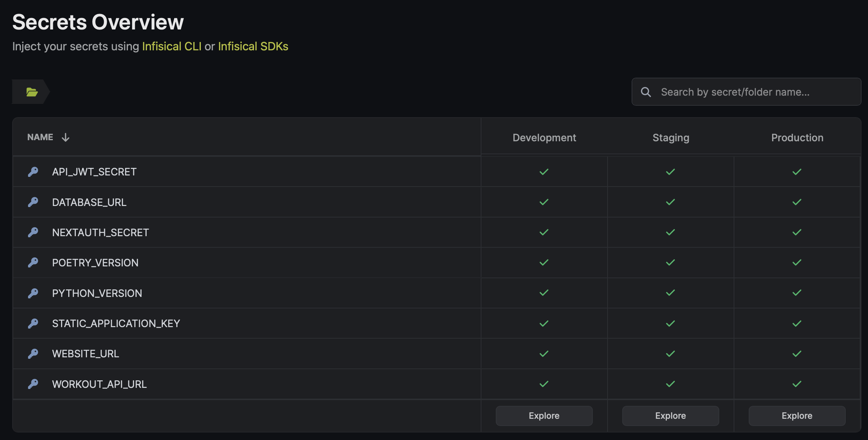The height and width of the screenshot is (440, 868).
Task: Click the Infisical CLI link
Action: 172,45
